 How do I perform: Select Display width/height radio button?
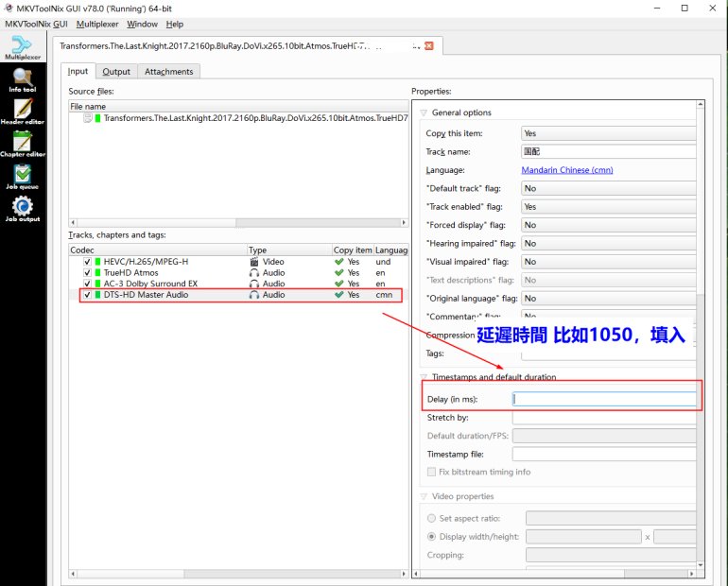[x=431, y=536]
